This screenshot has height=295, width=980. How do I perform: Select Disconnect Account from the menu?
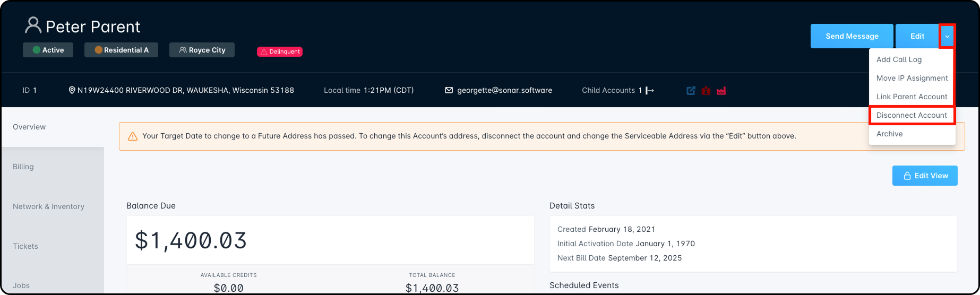(912, 115)
